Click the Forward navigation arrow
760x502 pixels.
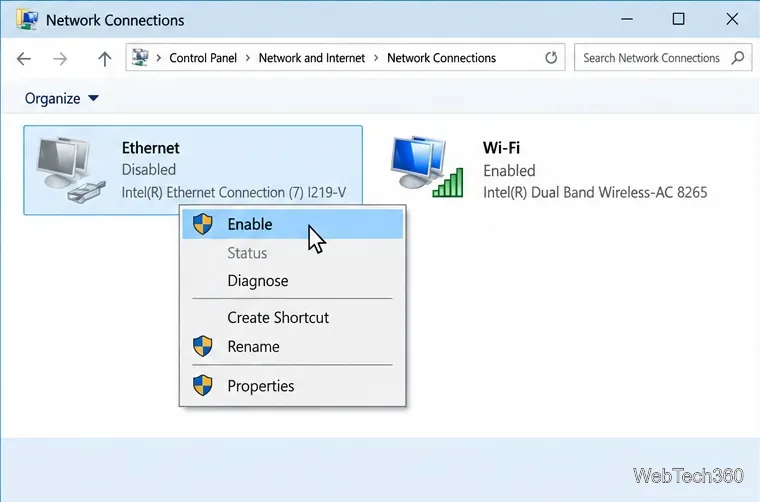60,59
